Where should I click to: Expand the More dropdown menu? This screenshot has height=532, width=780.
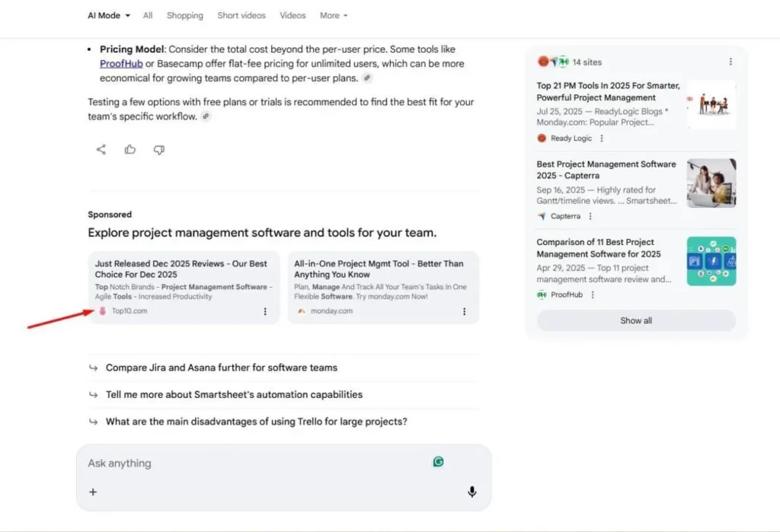click(334, 15)
